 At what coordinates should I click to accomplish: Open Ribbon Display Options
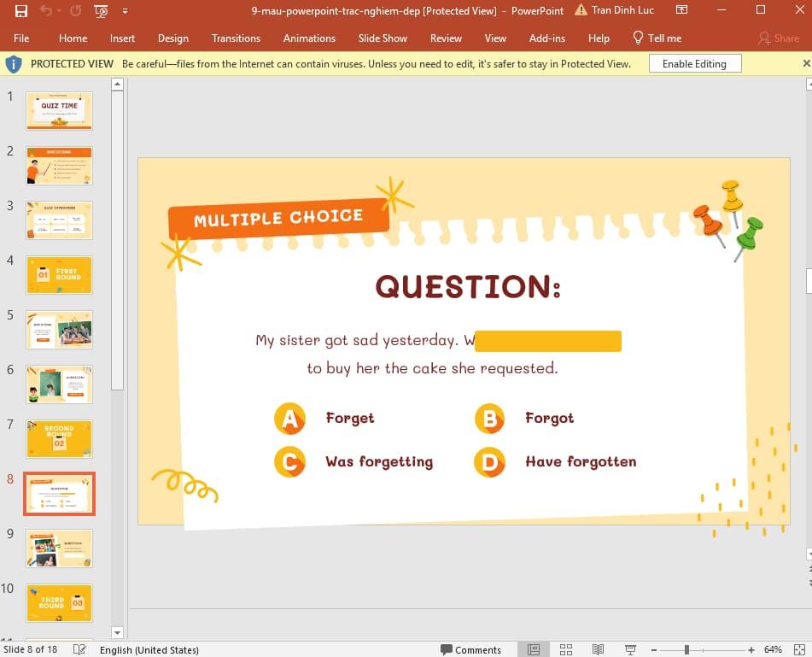[x=681, y=11]
